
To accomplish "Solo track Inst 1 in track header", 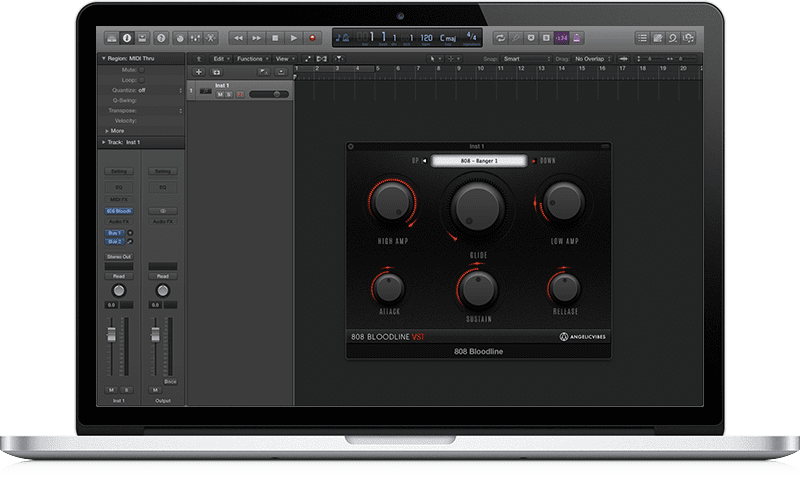I will click(x=229, y=94).
